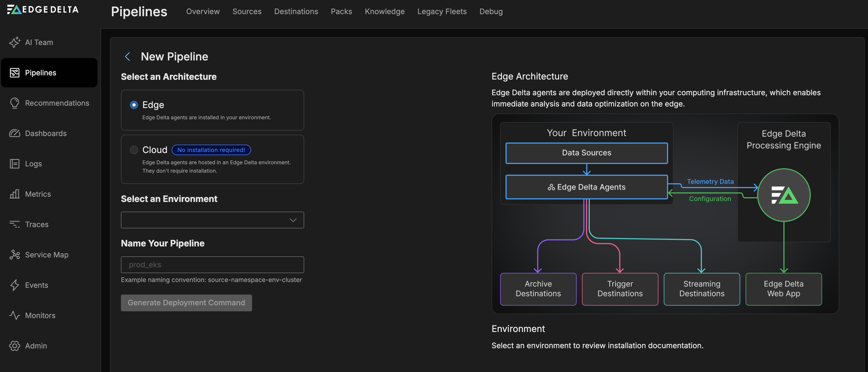The width and height of the screenshot is (868, 372).
Task: Focus the pipeline name input field
Action: click(x=212, y=264)
